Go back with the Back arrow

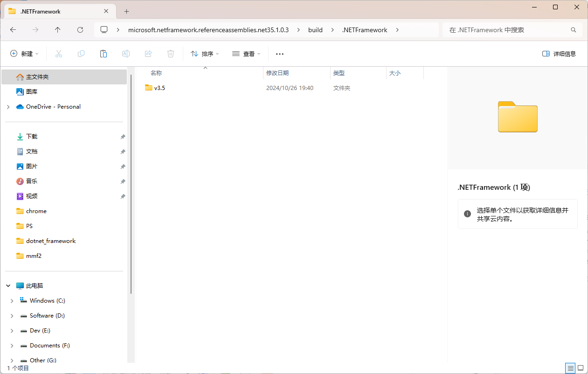point(13,30)
